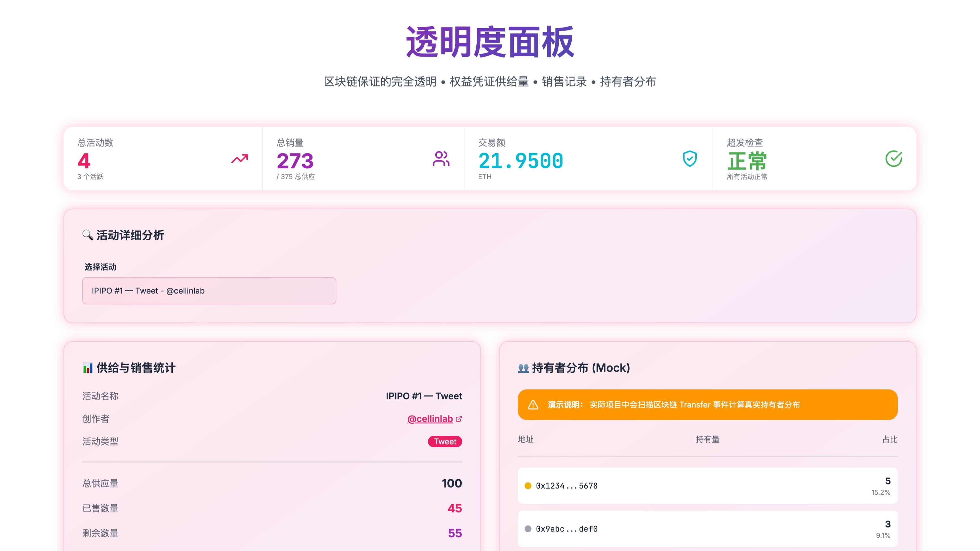Click the external-link icon after @cellinlab
Screen dimensions: 980x551
tap(459, 418)
